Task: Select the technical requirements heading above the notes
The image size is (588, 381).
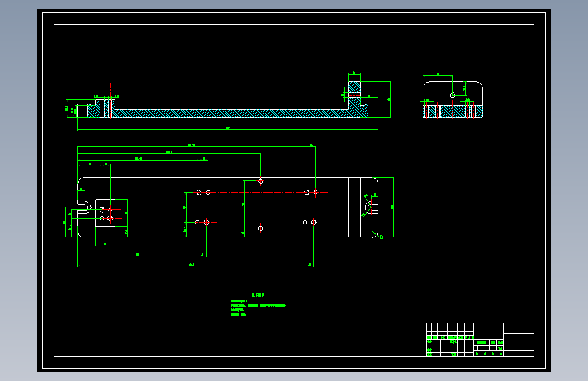Action: coord(258,295)
